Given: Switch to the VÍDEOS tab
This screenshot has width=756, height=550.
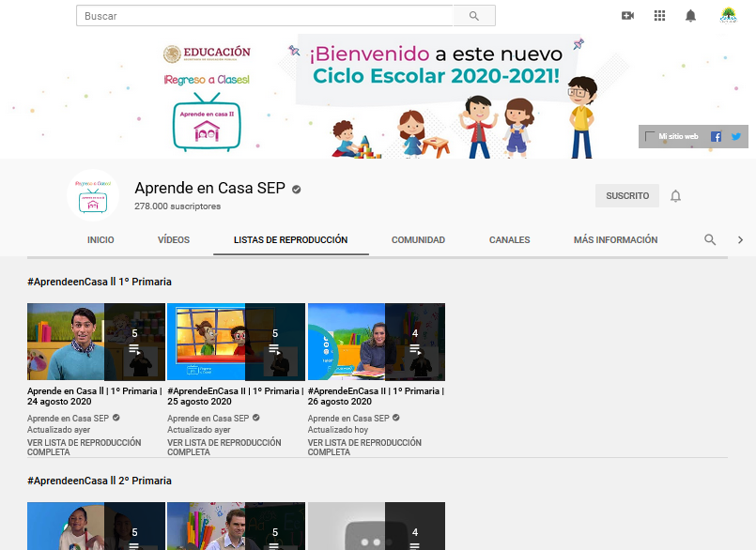Looking at the screenshot, I should (174, 239).
